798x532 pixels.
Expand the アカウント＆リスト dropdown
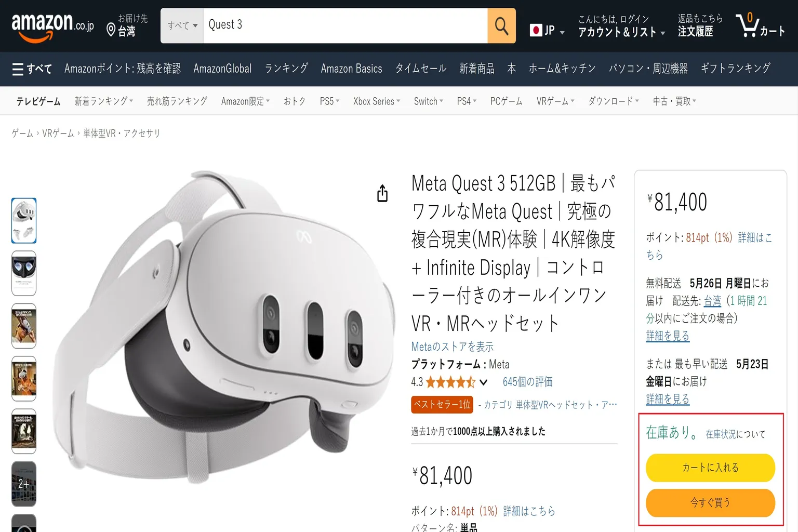tap(621, 32)
